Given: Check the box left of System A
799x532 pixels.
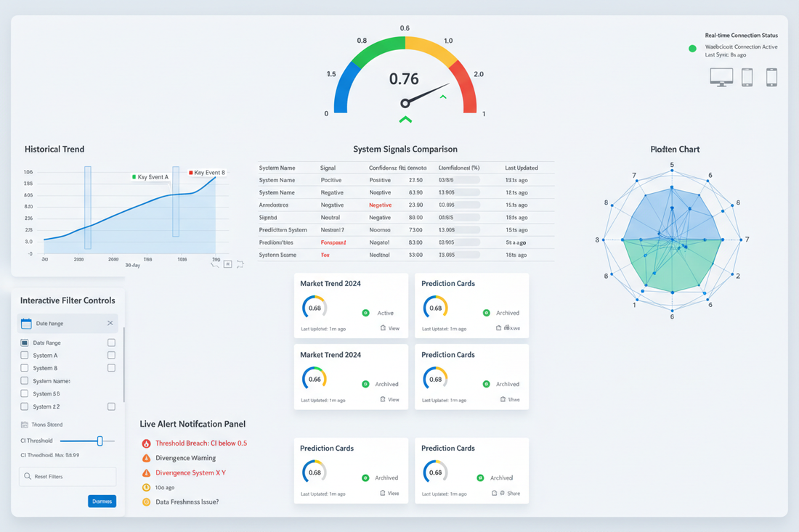Looking at the screenshot, I should pos(25,356).
